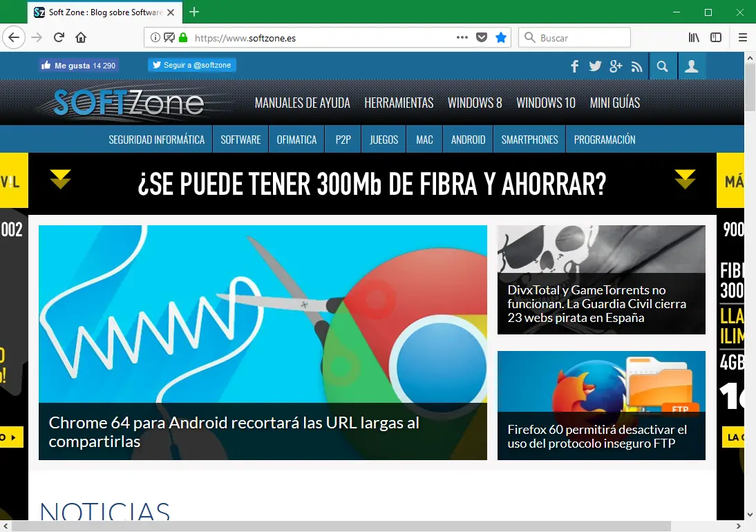Go to P2P category

343,140
